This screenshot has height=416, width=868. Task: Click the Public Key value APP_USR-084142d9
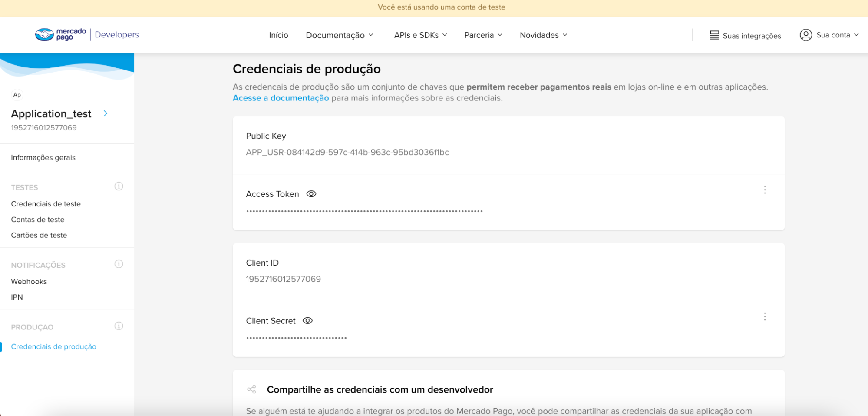(347, 152)
